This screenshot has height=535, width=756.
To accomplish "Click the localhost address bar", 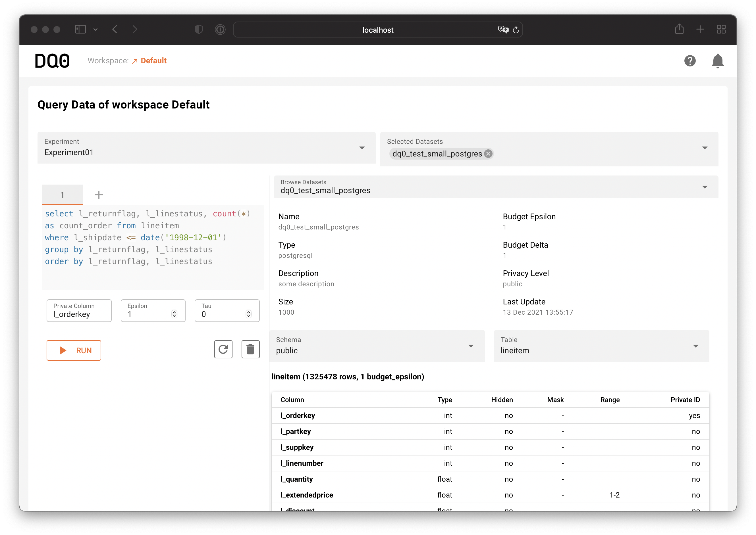I will [x=377, y=30].
